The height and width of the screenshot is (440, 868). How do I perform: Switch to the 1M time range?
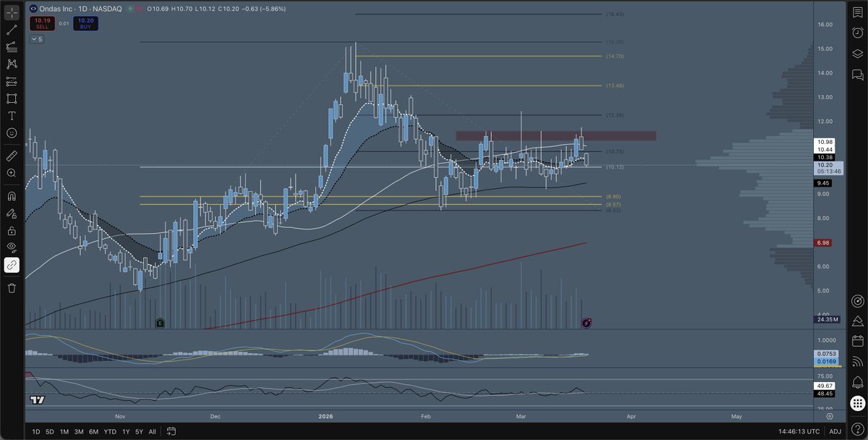(64, 431)
